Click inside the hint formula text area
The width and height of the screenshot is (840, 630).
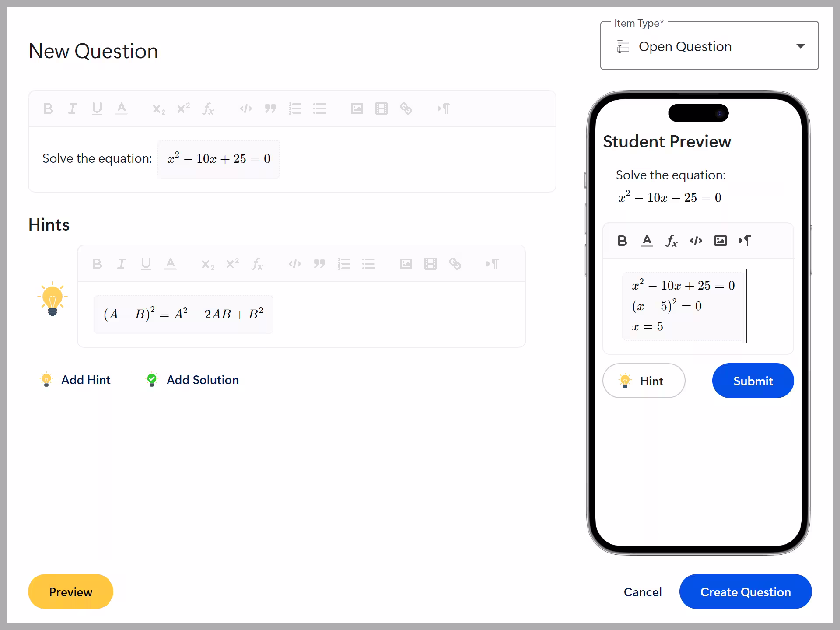pyautogui.click(x=183, y=314)
